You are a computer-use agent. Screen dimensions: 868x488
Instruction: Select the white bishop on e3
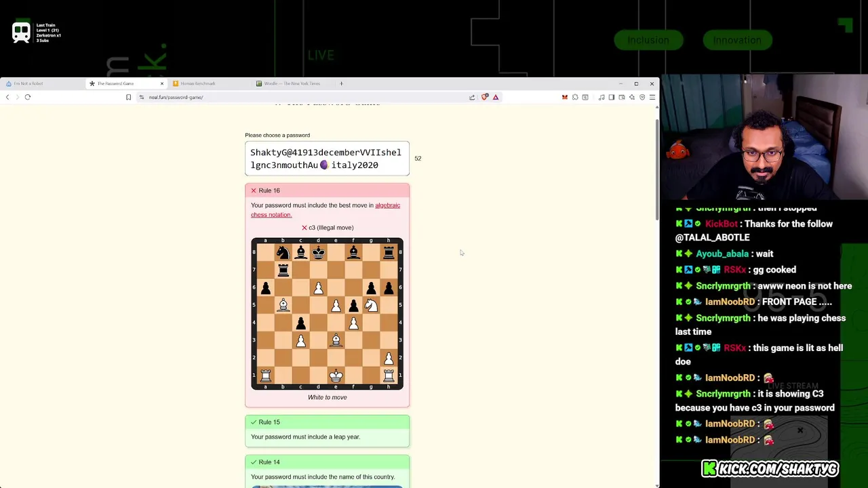[336, 340]
